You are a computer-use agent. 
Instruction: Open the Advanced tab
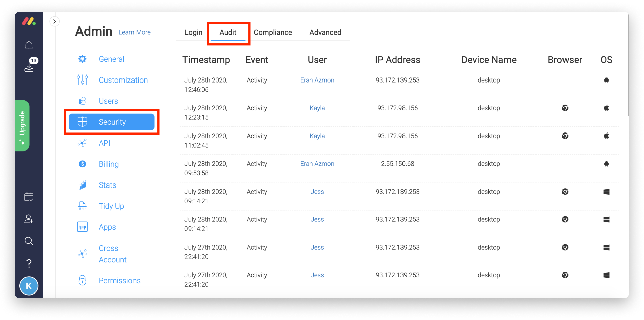tap(325, 32)
